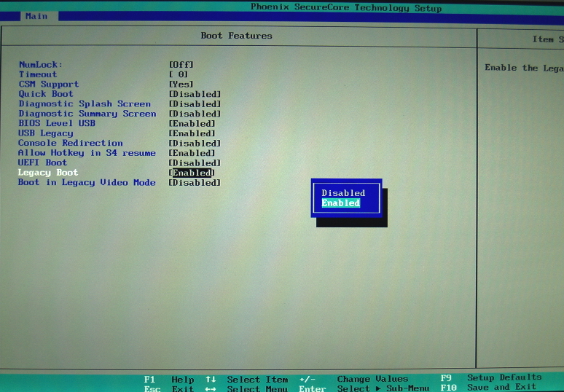
Task: Choose Enabled in the popup list
Action: (x=341, y=203)
